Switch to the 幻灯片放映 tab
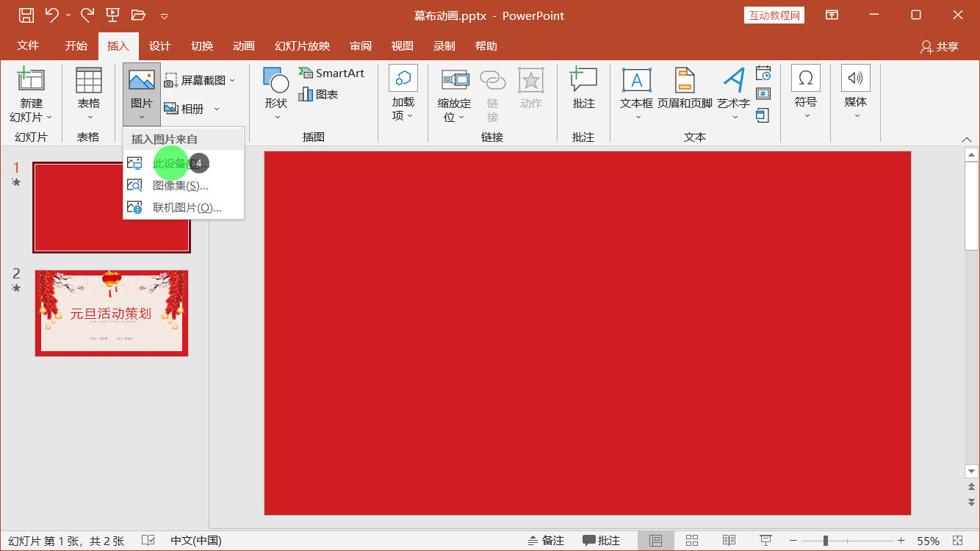The height and width of the screenshot is (551, 980). 303,46
